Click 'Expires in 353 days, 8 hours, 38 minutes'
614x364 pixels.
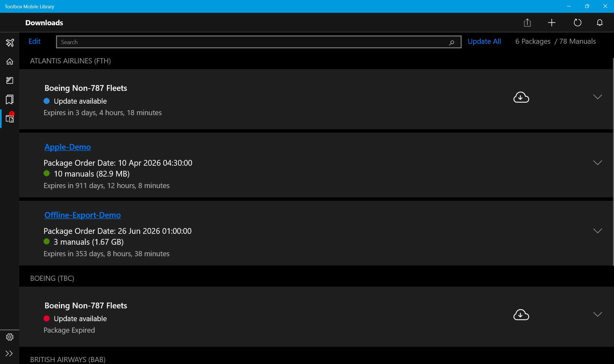(107, 254)
